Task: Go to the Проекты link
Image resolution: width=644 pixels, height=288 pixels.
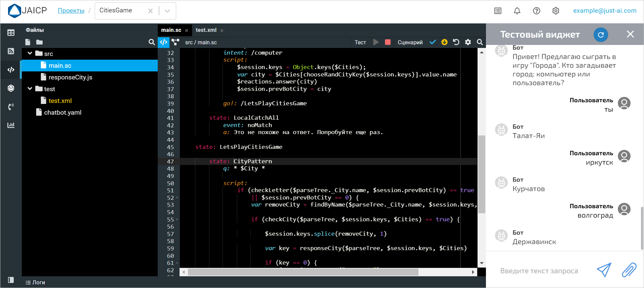Action: pyautogui.click(x=71, y=11)
